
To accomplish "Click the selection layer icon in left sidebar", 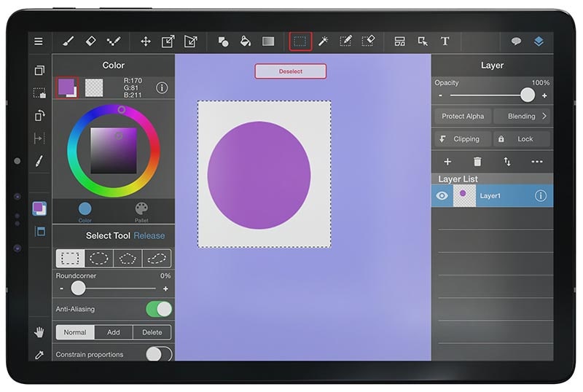I will [39, 93].
